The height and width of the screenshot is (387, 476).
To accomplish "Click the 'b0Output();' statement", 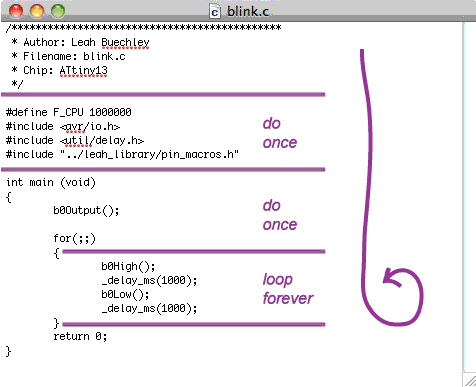I will click(x=86, y=210).
